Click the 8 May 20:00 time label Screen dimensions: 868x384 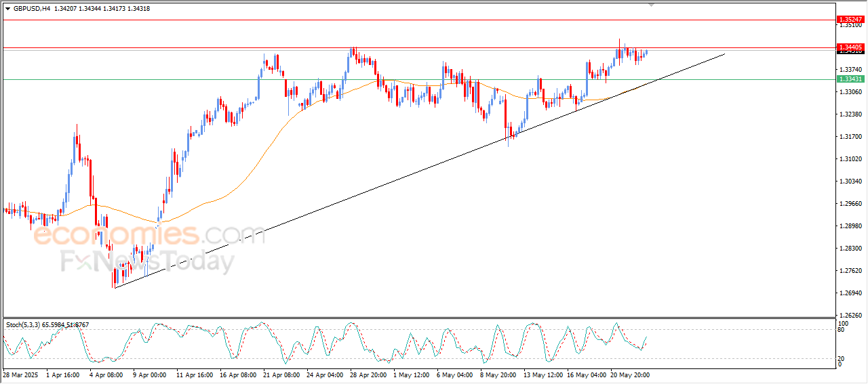498,374
